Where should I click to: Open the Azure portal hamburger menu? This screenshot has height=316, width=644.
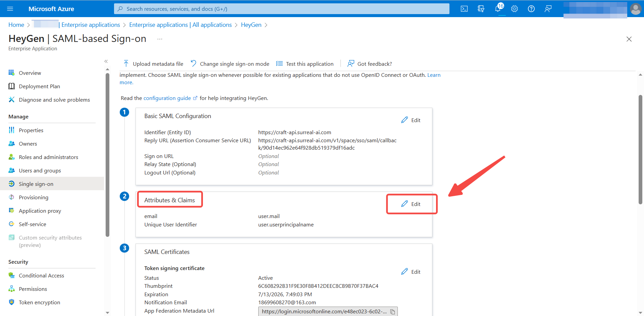10,9
